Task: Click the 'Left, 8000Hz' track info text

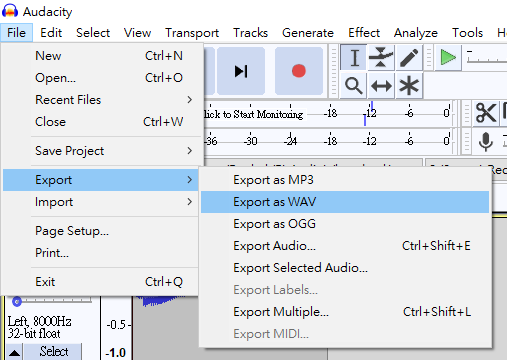Action: coord(39,321)
